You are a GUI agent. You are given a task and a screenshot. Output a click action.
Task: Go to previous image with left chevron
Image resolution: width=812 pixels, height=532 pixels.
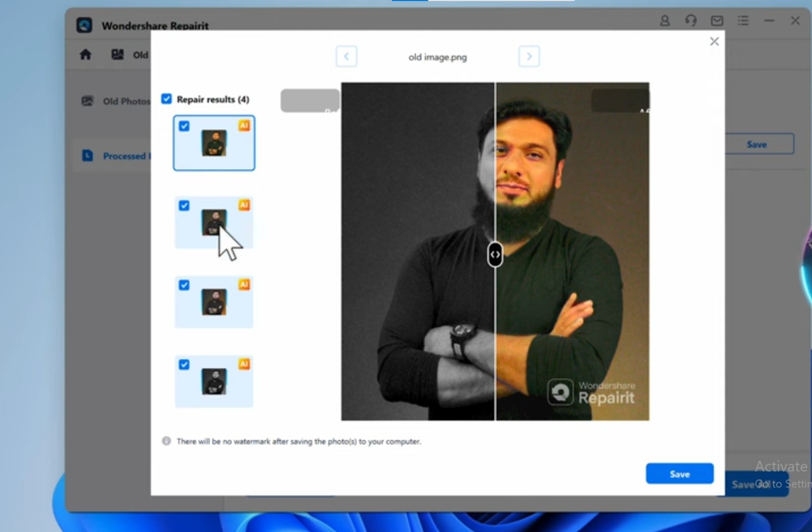347,56
